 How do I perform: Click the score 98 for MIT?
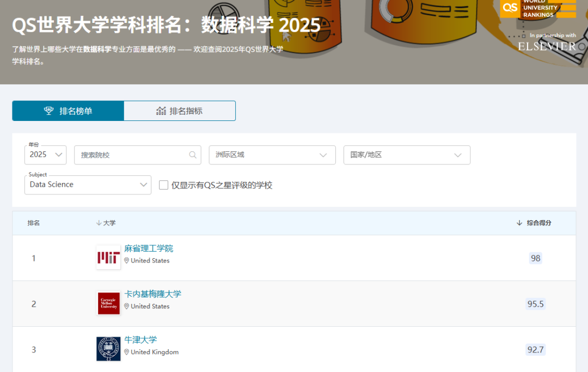tap(536, 258)
